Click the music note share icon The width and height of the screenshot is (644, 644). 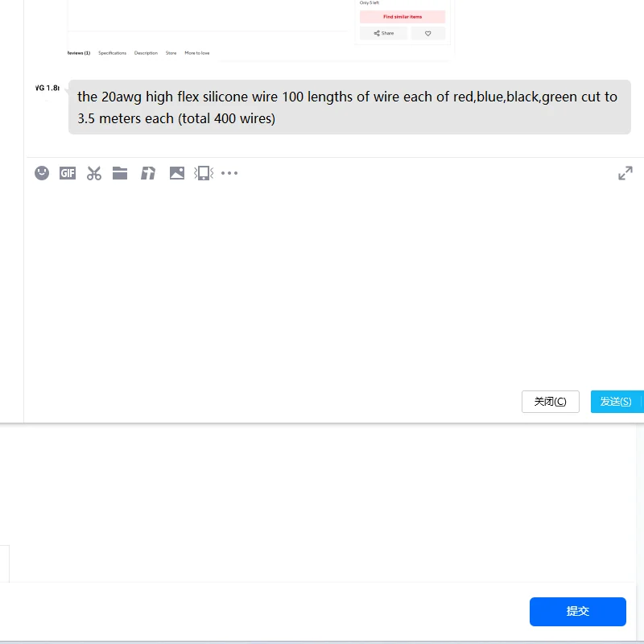(148, 173)
